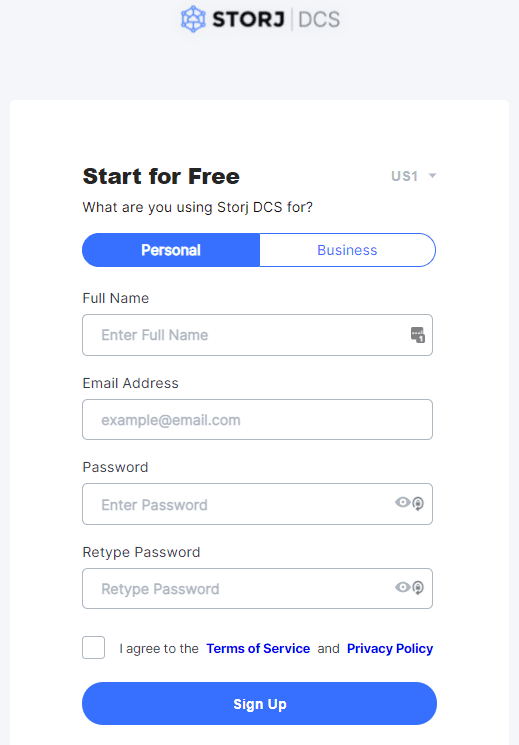Select the Personal account tab
Screen dimensions: 519x745
(171, 250)
